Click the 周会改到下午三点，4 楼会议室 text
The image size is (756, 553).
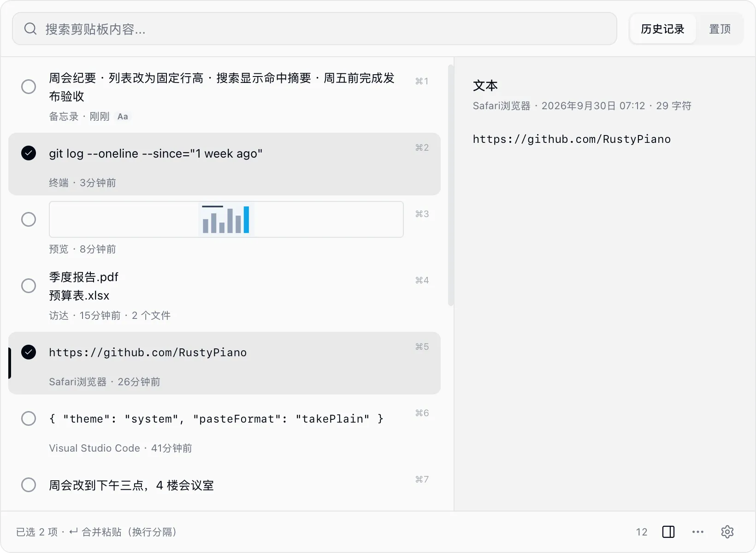pos(131,485)
